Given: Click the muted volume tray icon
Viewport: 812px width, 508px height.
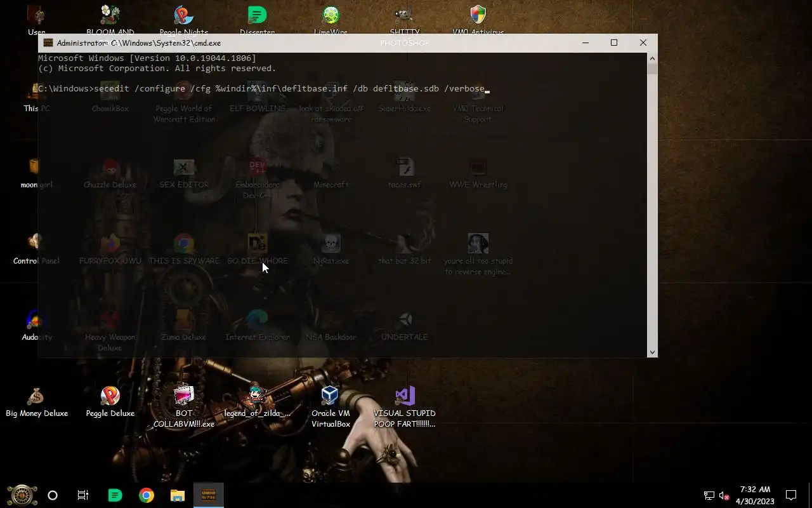Looking at the screenshot, I should (x=724, y=495).
